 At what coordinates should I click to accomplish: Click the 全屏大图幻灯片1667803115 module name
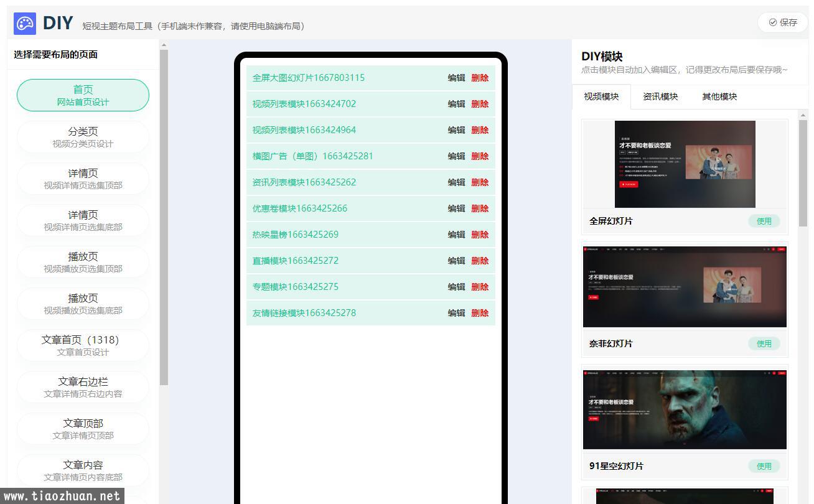tap(309, 78)
